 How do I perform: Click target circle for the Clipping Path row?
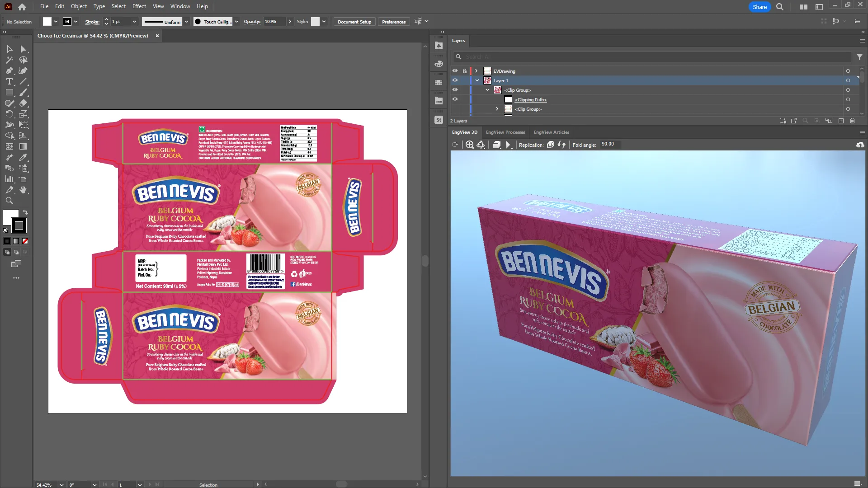(x=848, y=99)
